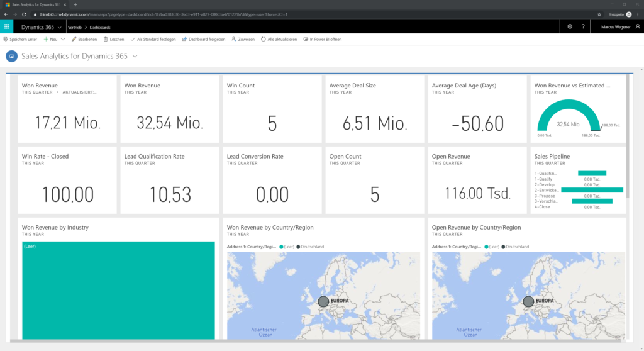
Task: Click the Bearbeiten pencil command
Action: (84, 40)
